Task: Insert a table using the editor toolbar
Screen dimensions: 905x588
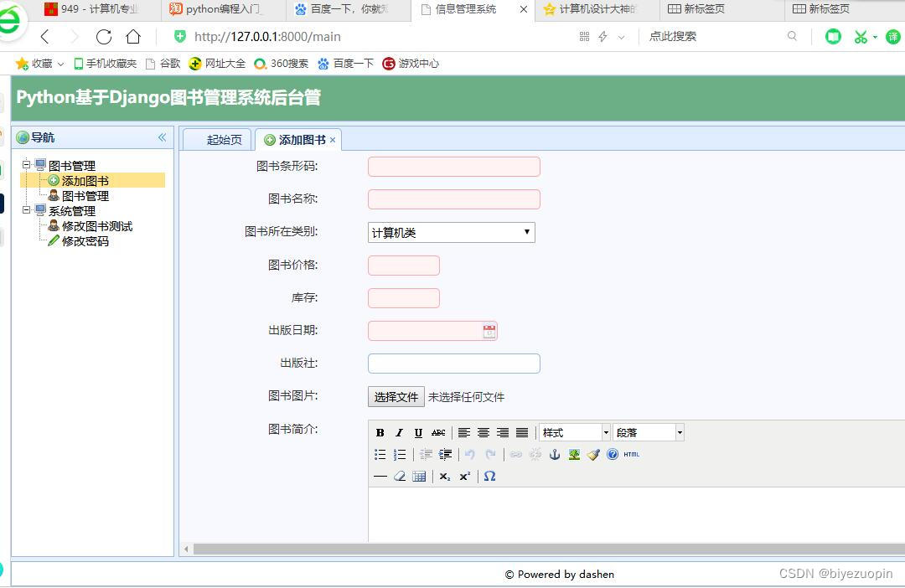Action: pos(419,476)
